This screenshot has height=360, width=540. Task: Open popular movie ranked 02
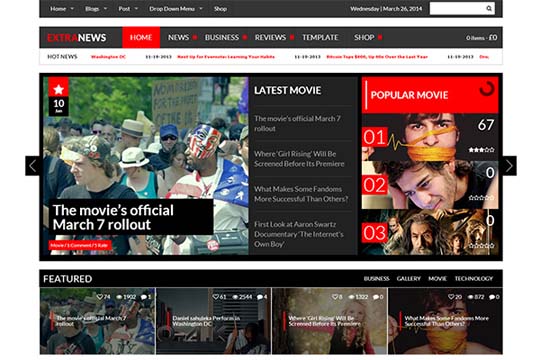[430, 185]
